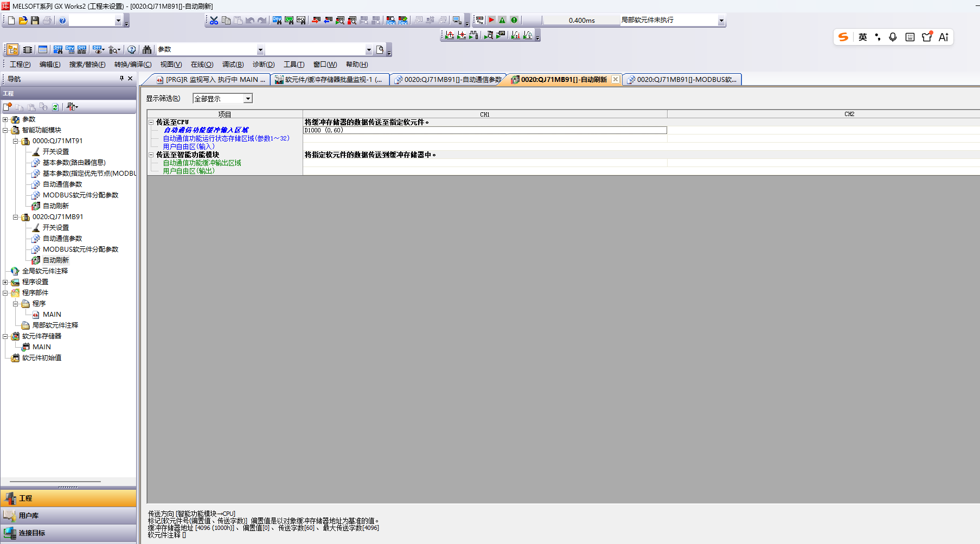980x544 pixels.
Task: Click the new data icon in navigation
Action: 8,107
